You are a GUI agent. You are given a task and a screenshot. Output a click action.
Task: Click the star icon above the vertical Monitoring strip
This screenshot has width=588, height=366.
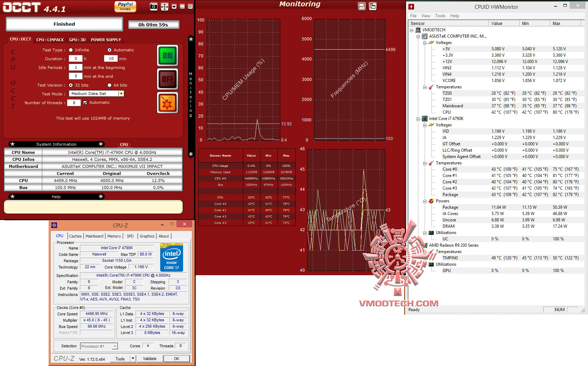point(191,39)
